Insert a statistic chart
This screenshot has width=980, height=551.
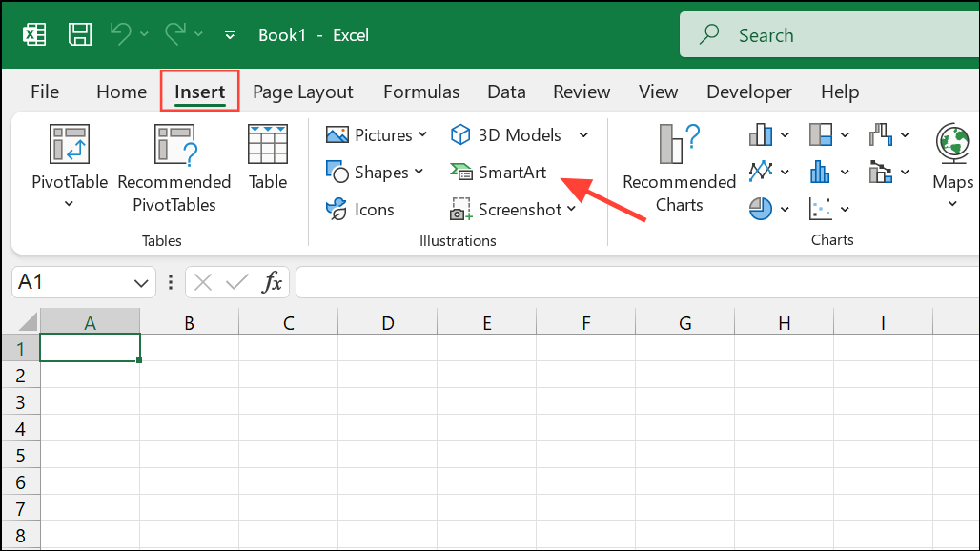820,172
